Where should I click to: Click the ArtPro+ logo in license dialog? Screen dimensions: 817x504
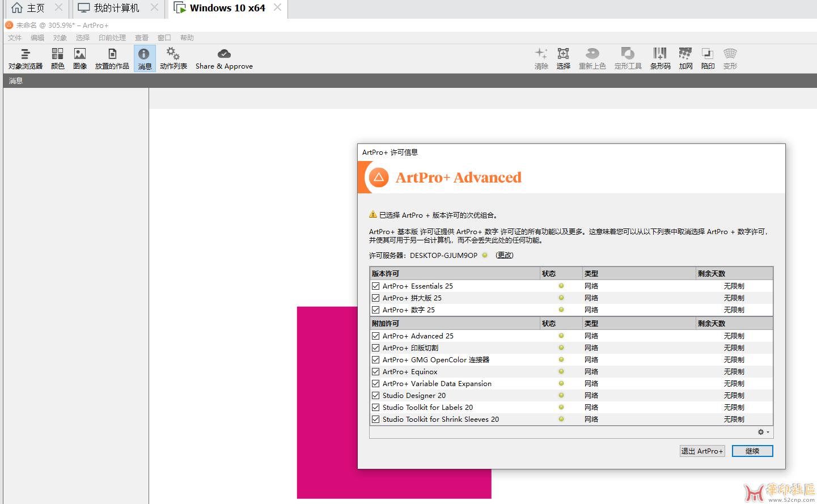(x=379, y=177)
